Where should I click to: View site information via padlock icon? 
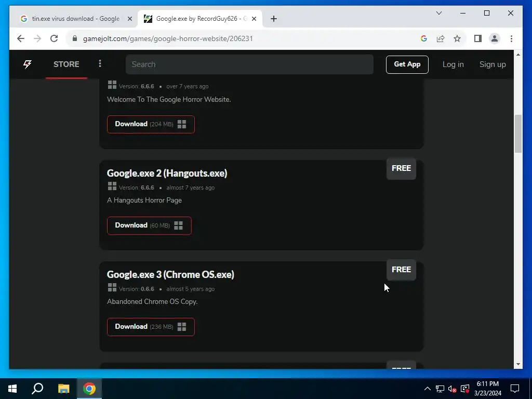point(75,38)
